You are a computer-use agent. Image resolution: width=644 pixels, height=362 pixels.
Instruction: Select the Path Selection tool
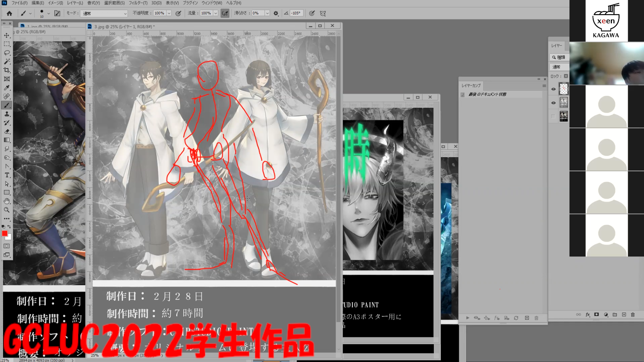tap(7, 184)
